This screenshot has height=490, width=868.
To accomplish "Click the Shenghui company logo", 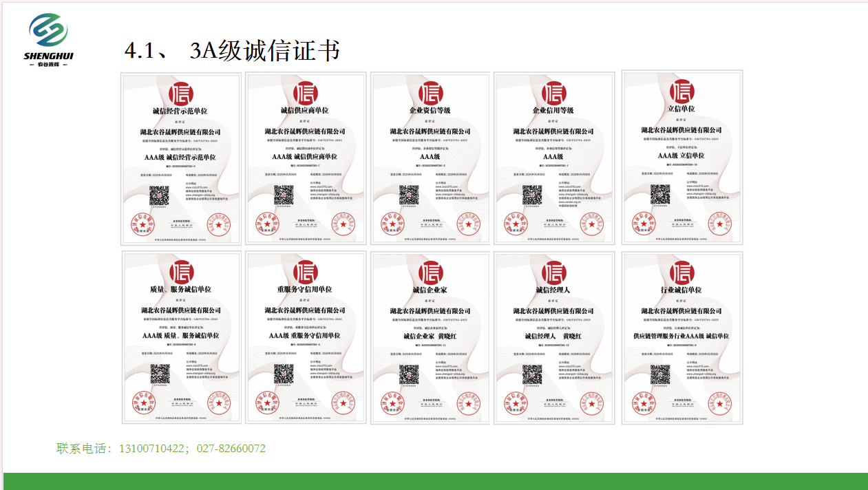I will tap(47, 41).
